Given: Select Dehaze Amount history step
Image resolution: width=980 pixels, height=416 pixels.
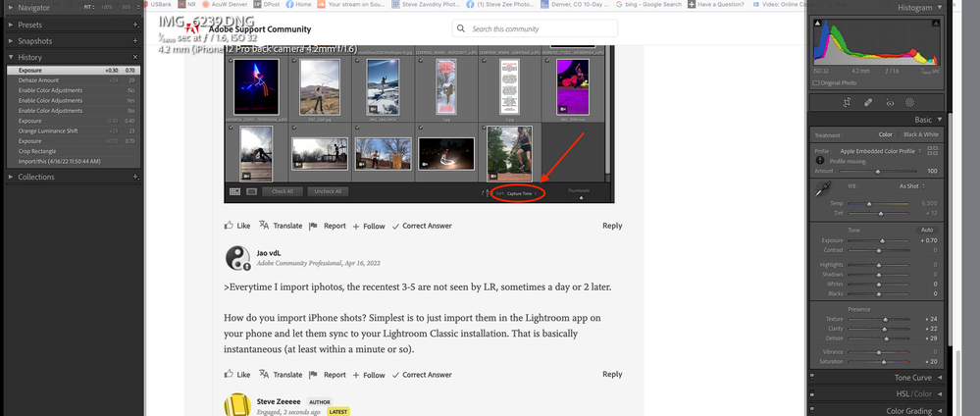Looking at the screenshot, I should click(74, 80).
